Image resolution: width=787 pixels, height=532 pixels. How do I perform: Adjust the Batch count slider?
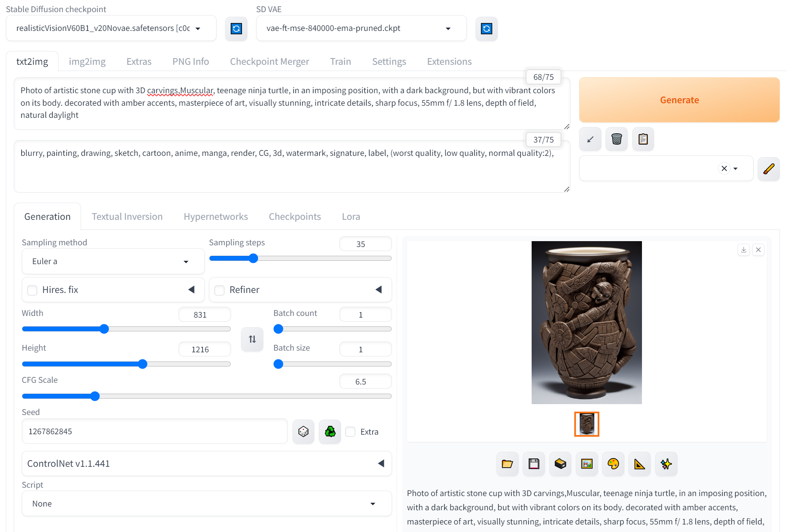(x=332, y=329)
